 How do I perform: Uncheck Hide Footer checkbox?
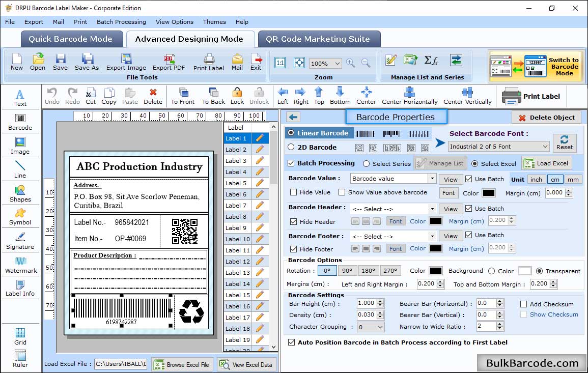[x=294, y=249]
